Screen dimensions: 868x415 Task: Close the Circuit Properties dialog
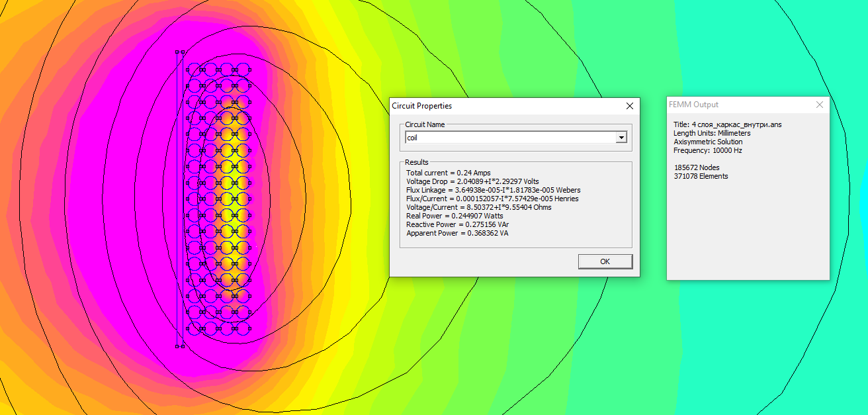coord(629,106)
